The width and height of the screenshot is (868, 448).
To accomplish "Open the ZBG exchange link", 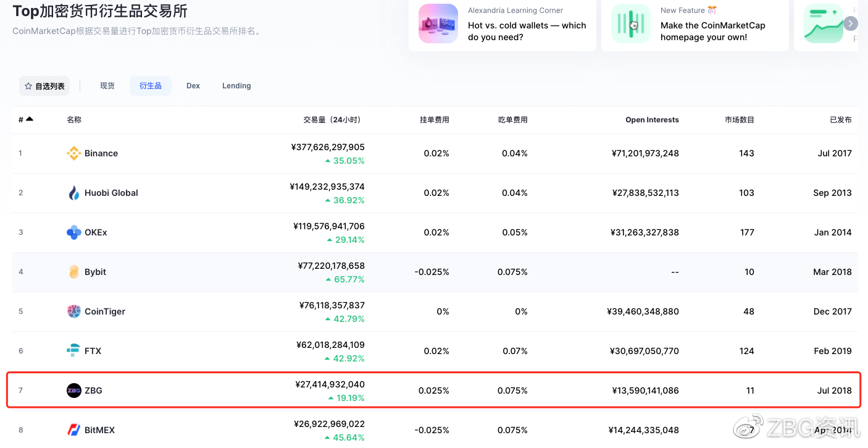I will coord(93,391).
